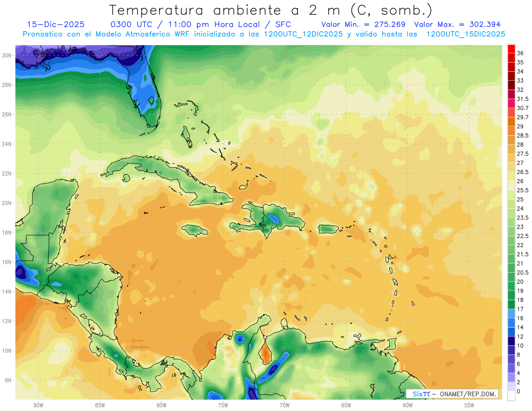This screenshot has width=532, height=411.
Task: Click the white legend swatch below the 0 value
Action: coord(511,396)
